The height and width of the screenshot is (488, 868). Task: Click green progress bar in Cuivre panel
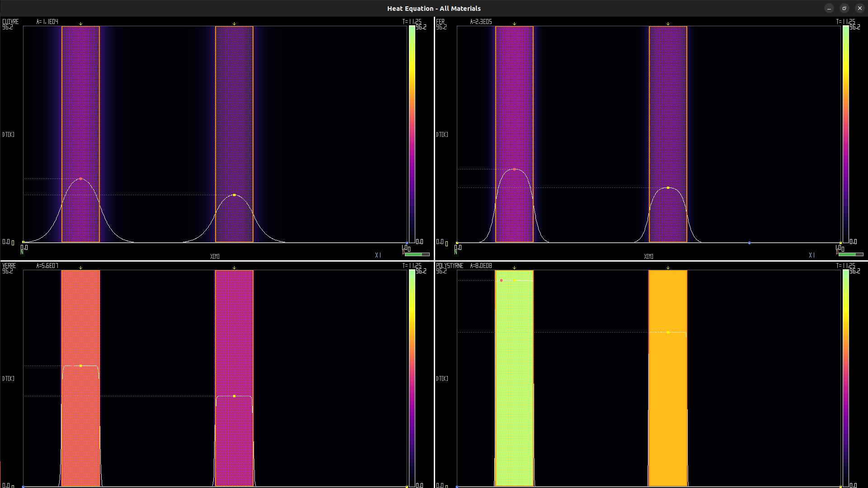click(417, 254)
